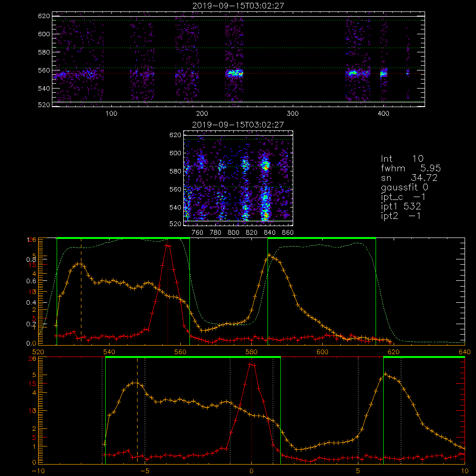Click the timestamp title above the wide spectrogram
This screenshot has height=476, width=476.
point(238,6)
